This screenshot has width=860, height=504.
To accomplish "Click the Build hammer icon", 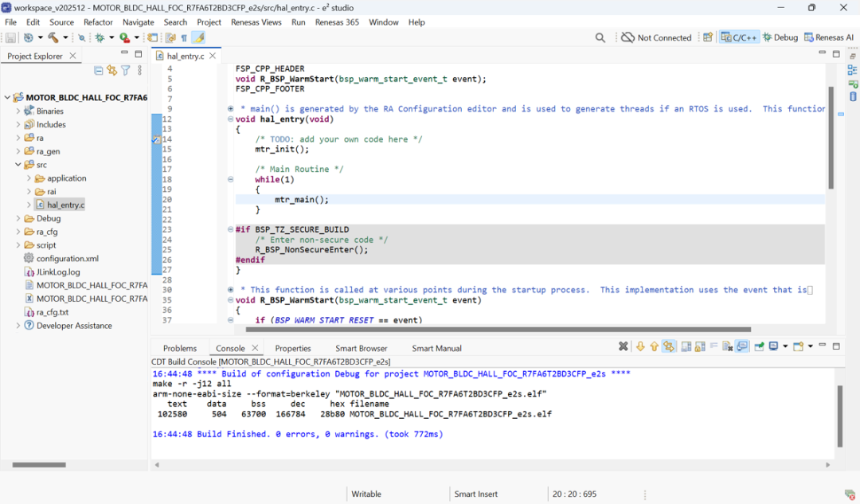I will 53,38.
